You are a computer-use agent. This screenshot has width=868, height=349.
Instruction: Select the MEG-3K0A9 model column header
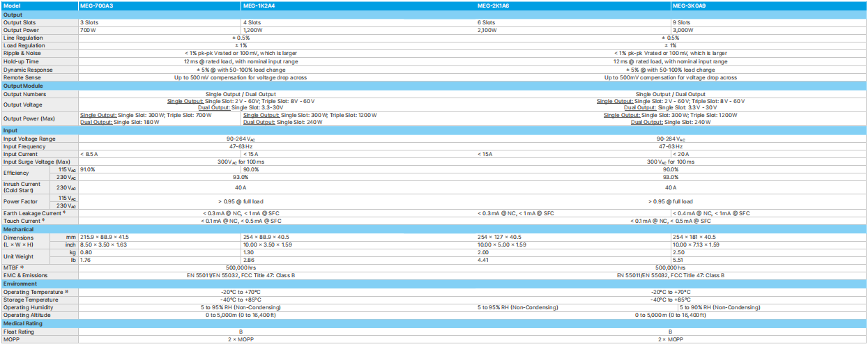(x=689, y=6)
